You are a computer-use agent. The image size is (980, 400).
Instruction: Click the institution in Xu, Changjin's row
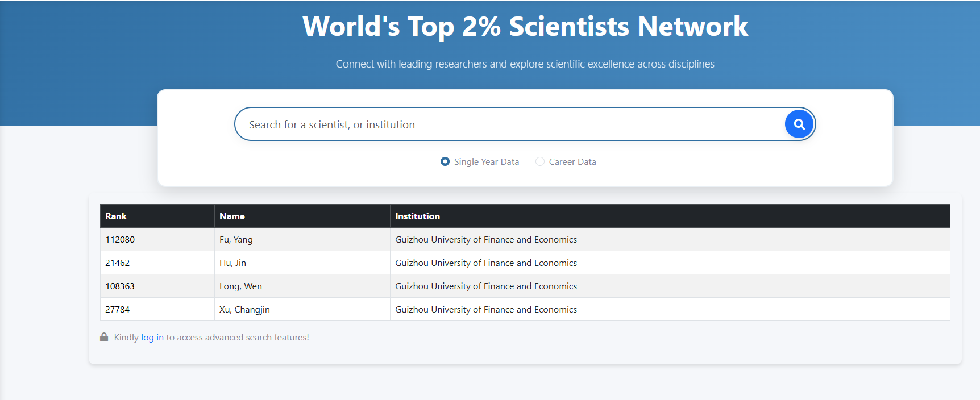[x=486, y=310]
